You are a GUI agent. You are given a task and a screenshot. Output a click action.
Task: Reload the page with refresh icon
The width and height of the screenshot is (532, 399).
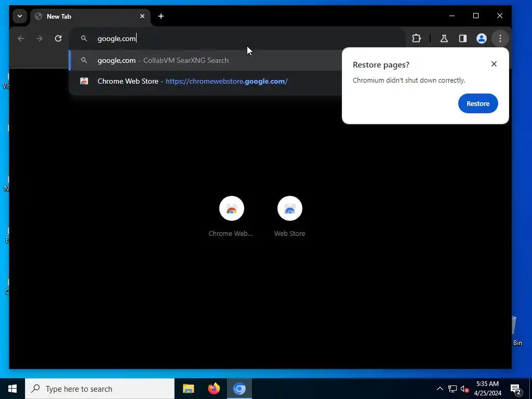point(58,38)
